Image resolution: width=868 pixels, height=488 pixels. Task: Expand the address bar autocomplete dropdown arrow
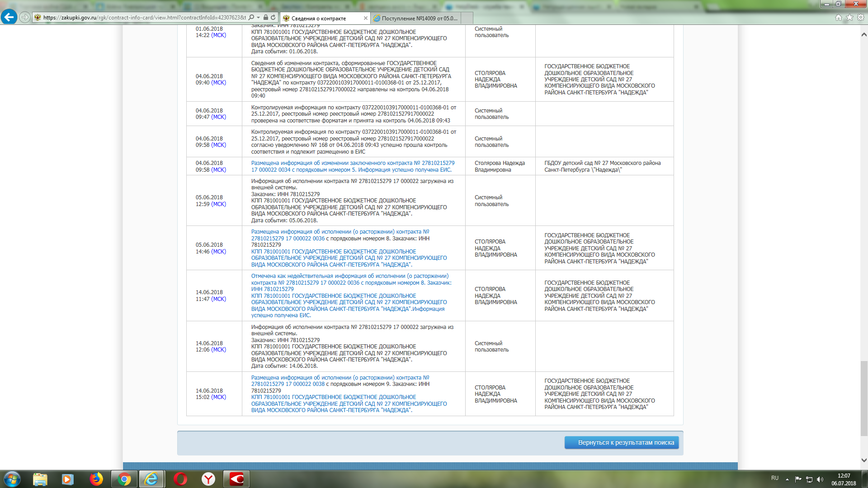(x=258, y=18)
